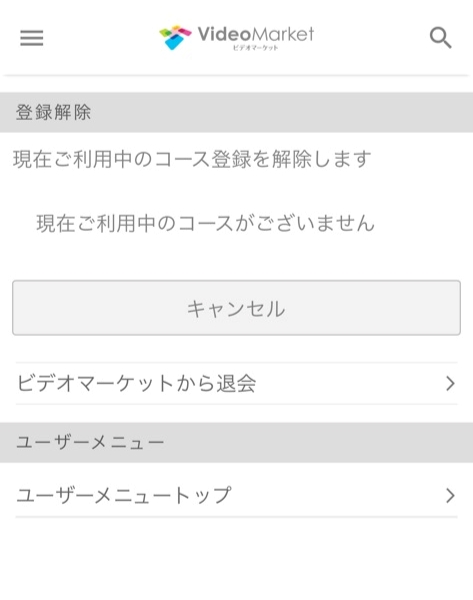Select the 登録解除 section header

[236, 112]
